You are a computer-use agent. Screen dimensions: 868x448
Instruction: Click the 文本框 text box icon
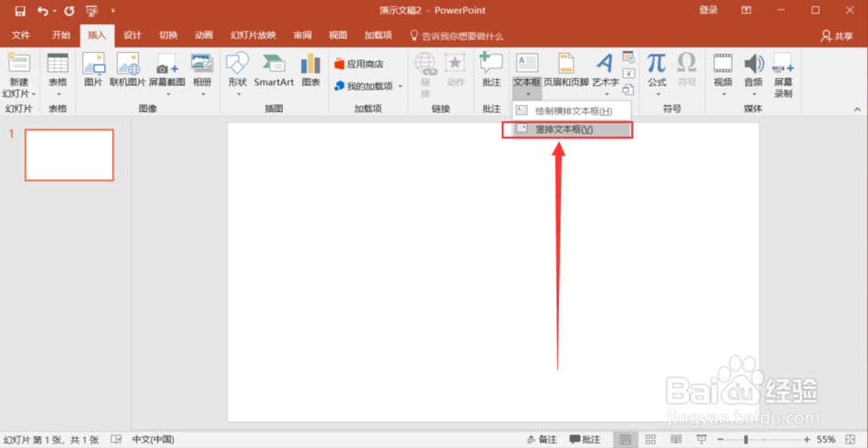coord(527,63)
